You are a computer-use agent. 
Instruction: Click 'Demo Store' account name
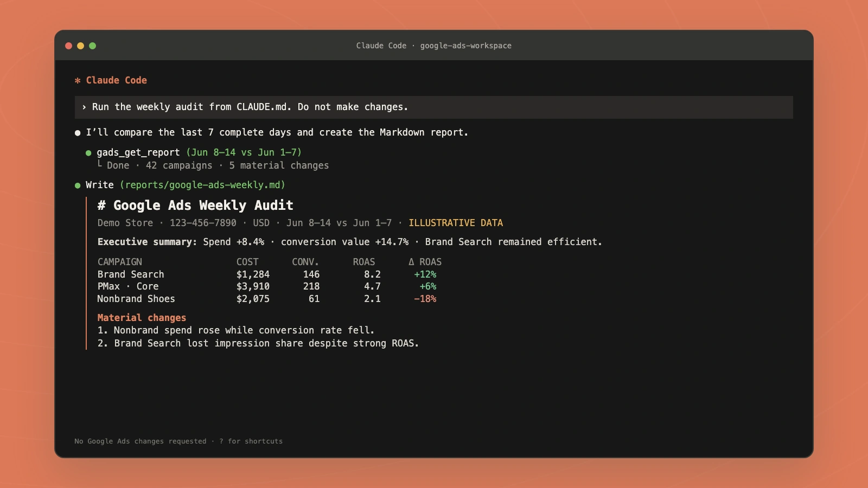coord(125,223)
